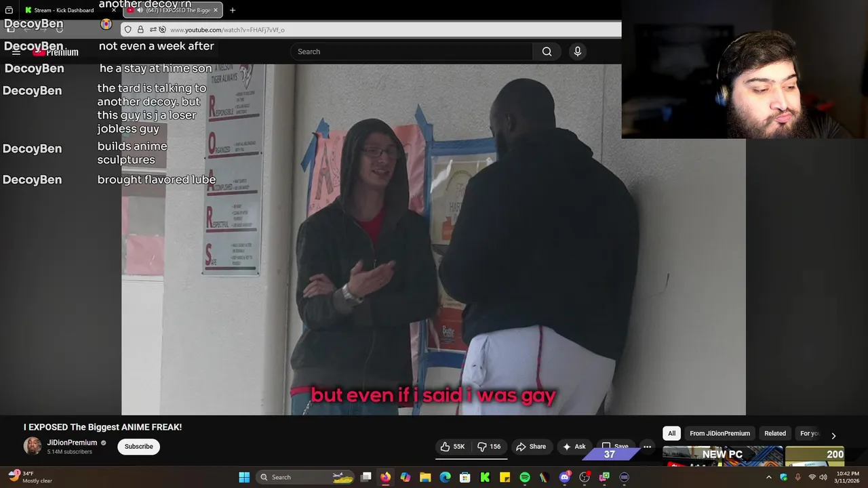Open Windows Security tray icon
868x488 pixels.
tap(783, 477)
